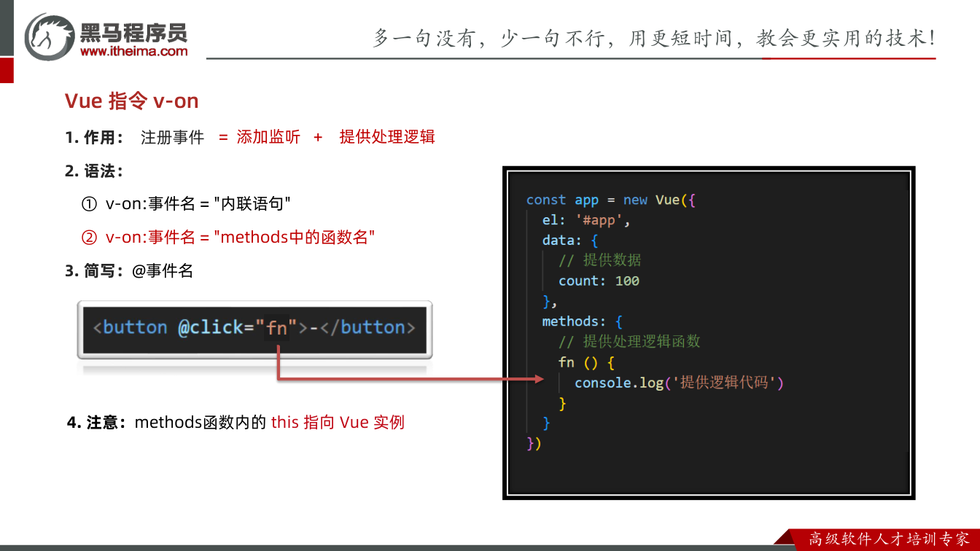Click the "methods: {" code line
This screenshot has width=980, height=551.
(x=583, y=321)
